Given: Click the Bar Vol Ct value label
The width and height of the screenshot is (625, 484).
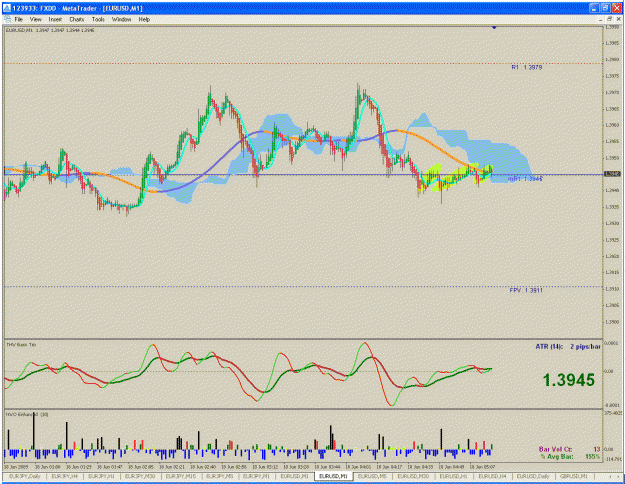Looking at the screenshot, I should point(569,449).
